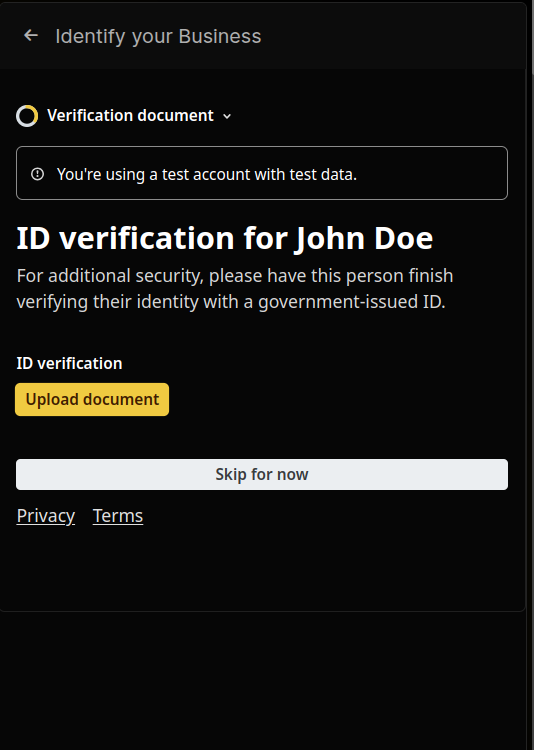
Task: Go back using the left arrow icon
Action: (x=31, y=35)
